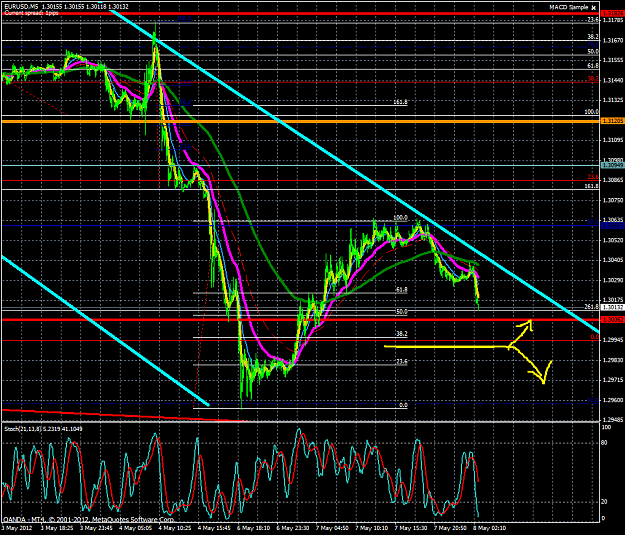Click the 7 May 20:50 time label

[x=449, y=528]
